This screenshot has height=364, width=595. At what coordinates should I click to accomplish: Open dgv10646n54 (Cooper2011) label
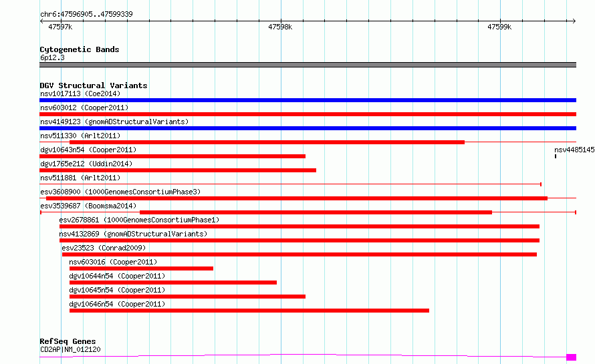117,304
